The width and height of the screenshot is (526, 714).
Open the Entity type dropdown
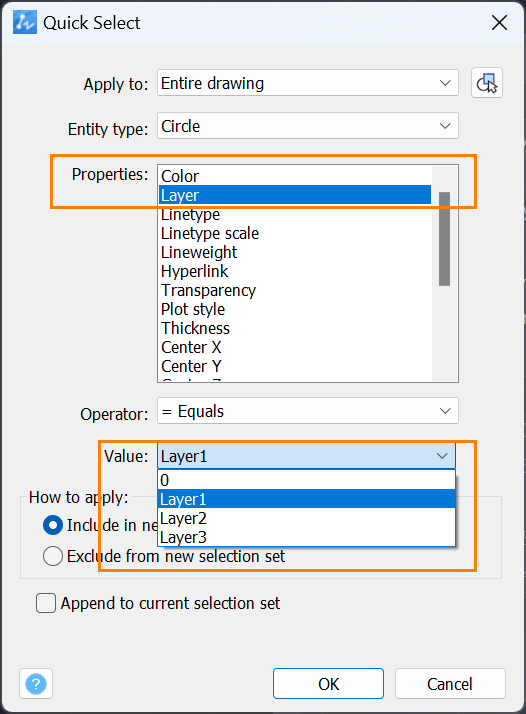coord(308,126)
